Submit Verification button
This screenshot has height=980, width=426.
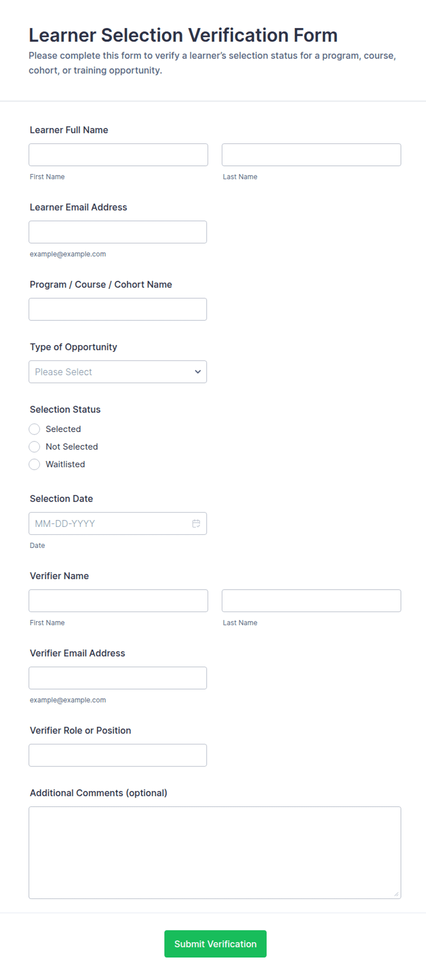click(215, 943)
